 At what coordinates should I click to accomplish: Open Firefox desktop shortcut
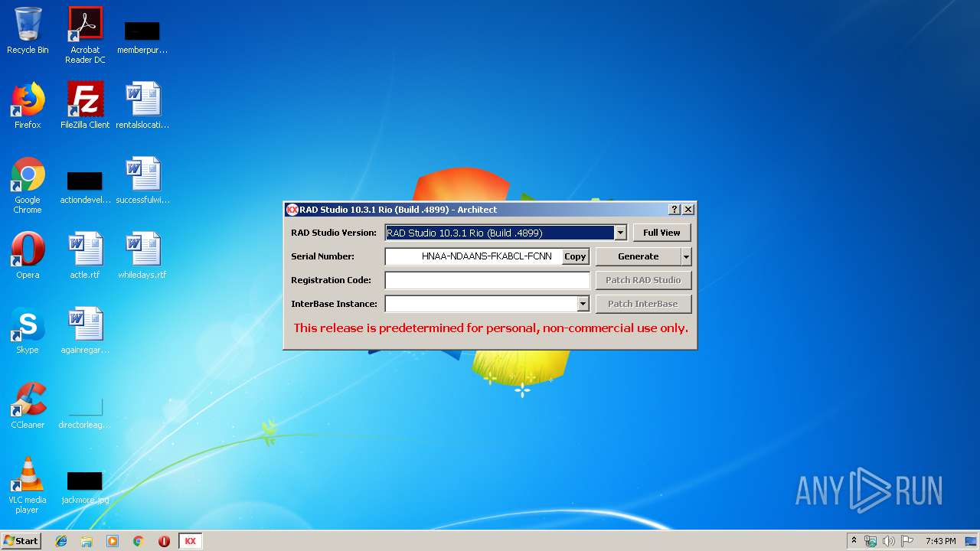click(x=28, y=106)
